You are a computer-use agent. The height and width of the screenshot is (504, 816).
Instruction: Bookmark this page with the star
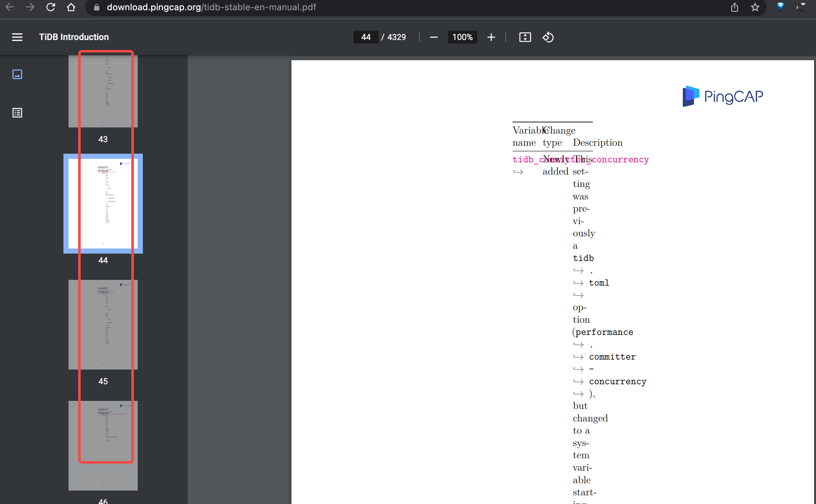pyautogui.click(x=755, y=7)
